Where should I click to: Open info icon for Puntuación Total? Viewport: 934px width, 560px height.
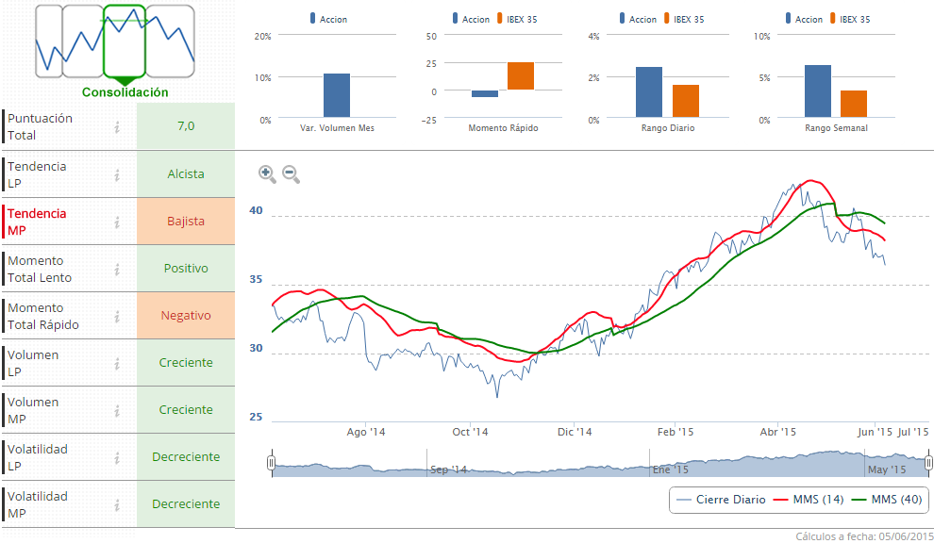pyautogui.click(x=117, y=127)
